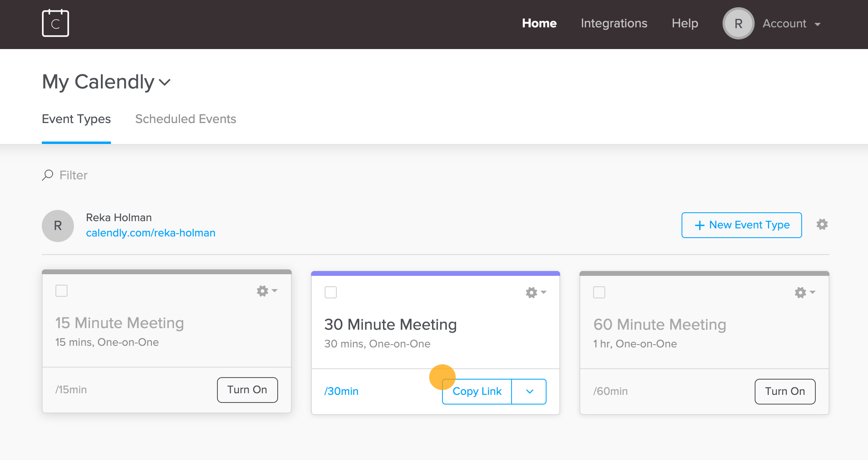868x460 pixels.
Task: Go to Home in the navigation
Action: [539, 23]
